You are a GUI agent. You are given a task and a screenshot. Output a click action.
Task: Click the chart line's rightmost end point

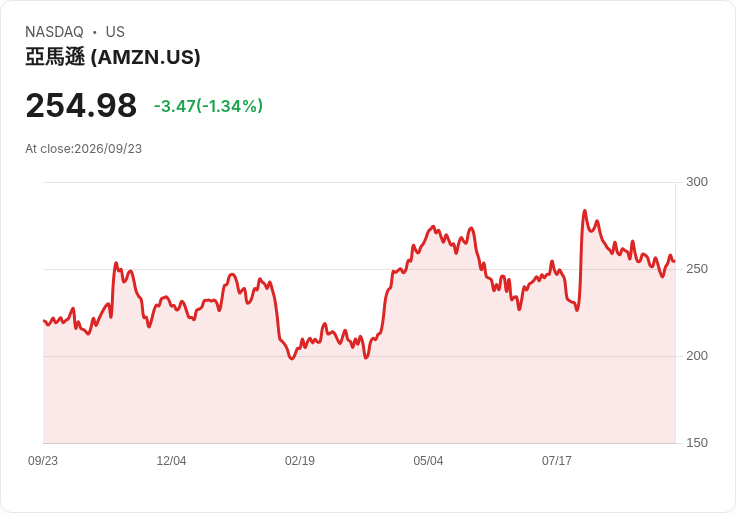click(x=675, y=261)
